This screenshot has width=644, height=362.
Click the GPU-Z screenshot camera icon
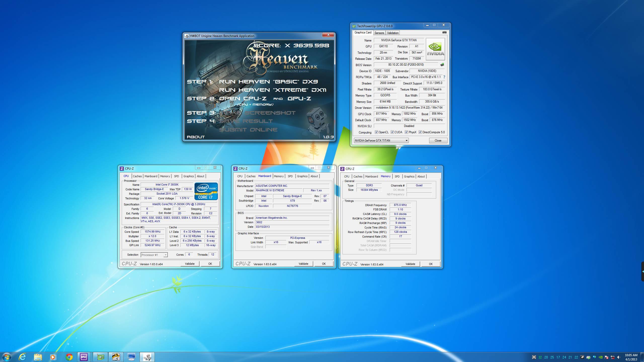point(445,32)
